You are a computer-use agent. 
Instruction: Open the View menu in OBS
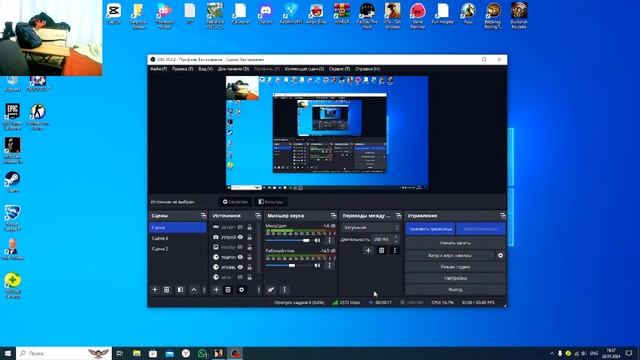pos(205,69)
